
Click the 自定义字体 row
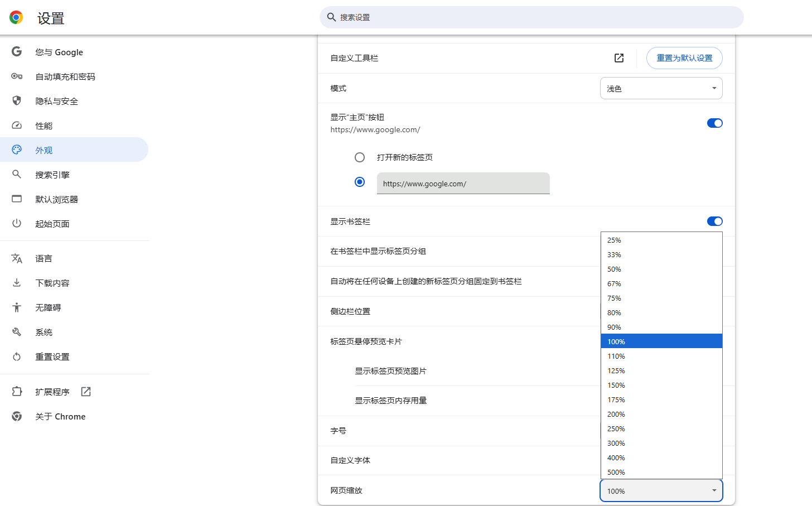(x=526, y=460)
